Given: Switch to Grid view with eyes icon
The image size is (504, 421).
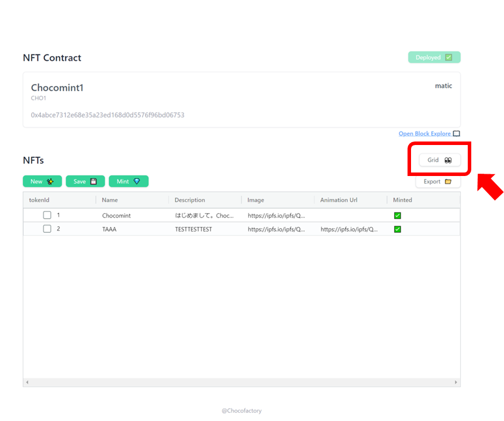Looking at the screenshot, I should (440, 160).
